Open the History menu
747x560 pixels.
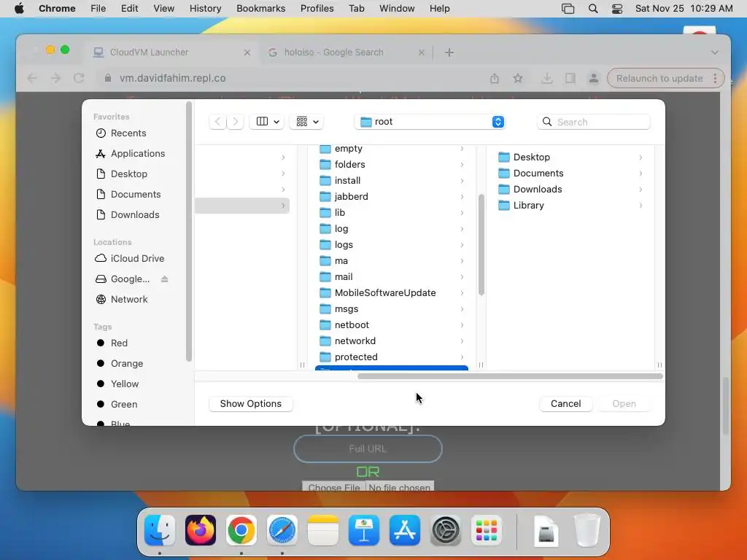[205, 9]
